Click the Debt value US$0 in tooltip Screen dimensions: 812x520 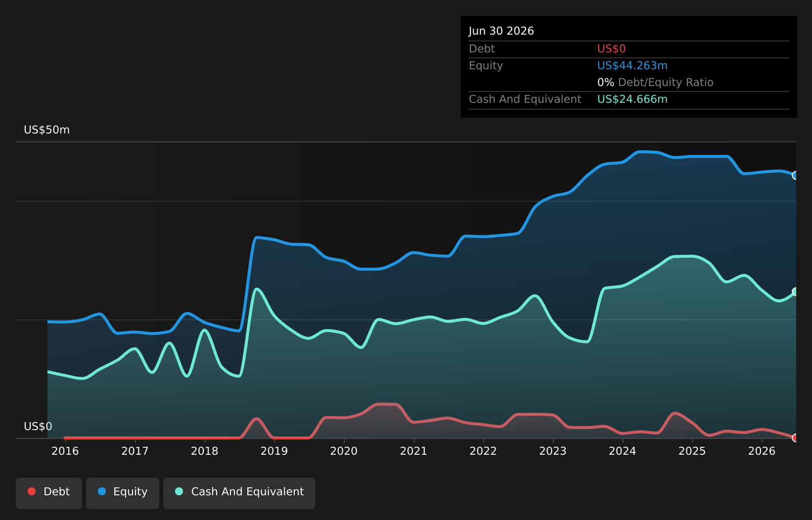click(x=612, y=49)
